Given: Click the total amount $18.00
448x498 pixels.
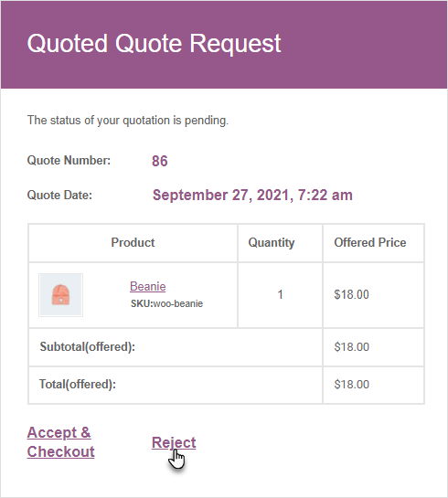Looking at the screenshot, I should point(351,385).
